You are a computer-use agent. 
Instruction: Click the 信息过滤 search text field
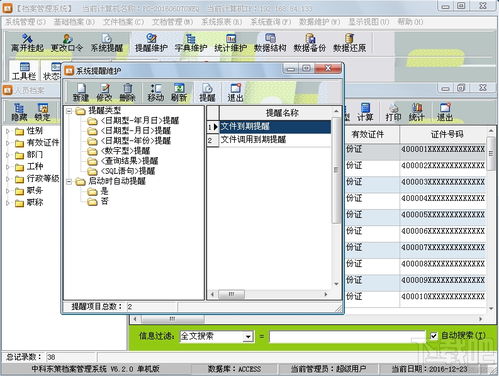point(347,336)
